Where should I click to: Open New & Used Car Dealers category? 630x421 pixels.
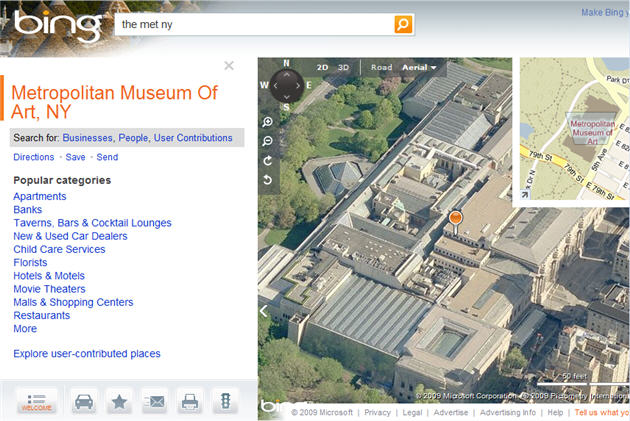click(x=70, y=236)
